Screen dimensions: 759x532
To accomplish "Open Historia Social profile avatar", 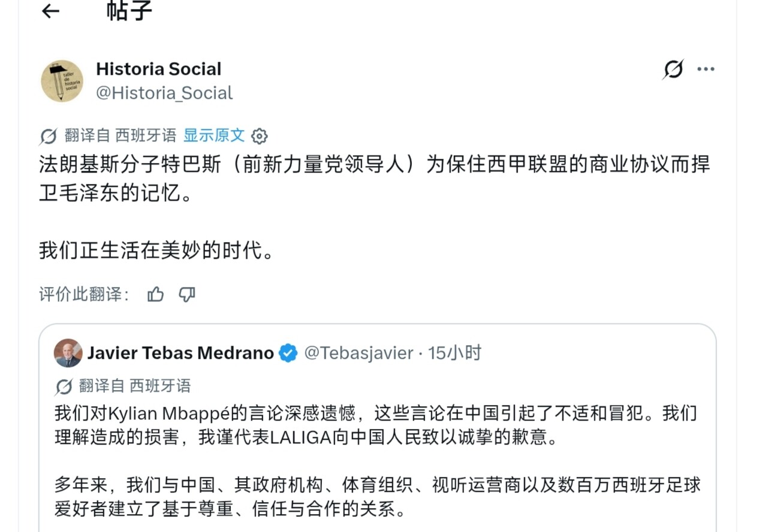I will tap(62, 81).
